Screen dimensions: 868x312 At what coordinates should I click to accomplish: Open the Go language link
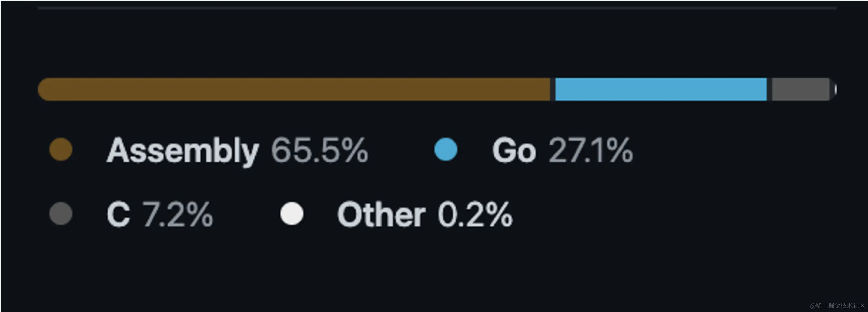coord(514,150)
